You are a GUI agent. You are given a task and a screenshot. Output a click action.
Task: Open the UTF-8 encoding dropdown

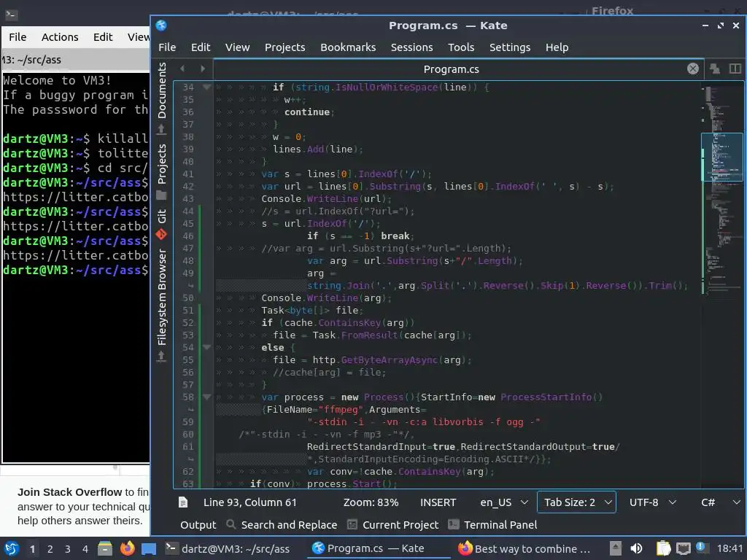(x=653, y=502)
